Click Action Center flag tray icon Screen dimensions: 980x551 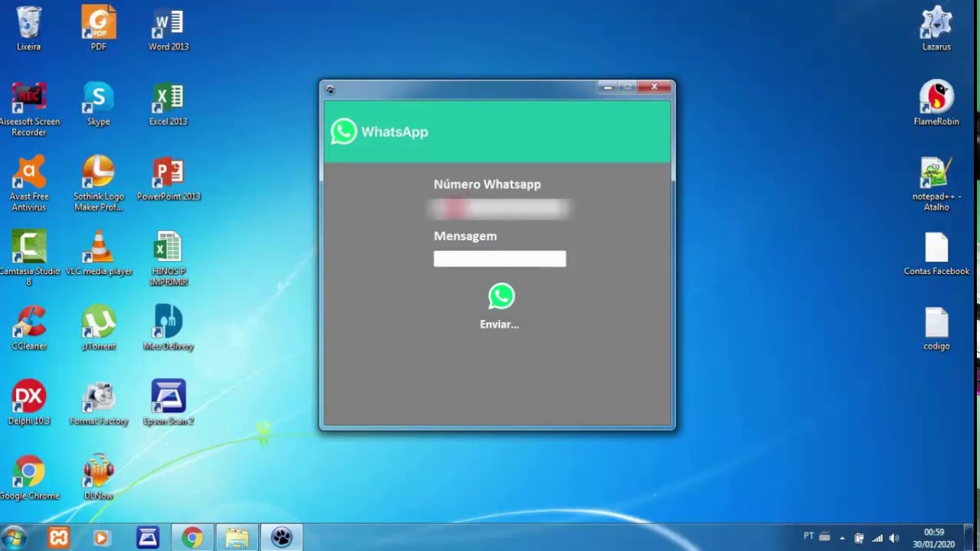pos(859,538)
